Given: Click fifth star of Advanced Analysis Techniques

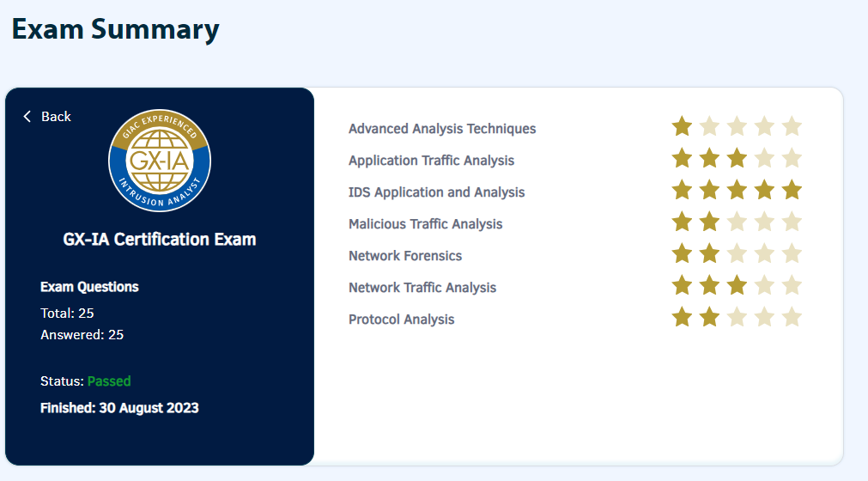Looking at the screenshot, I should click(792, 126).
